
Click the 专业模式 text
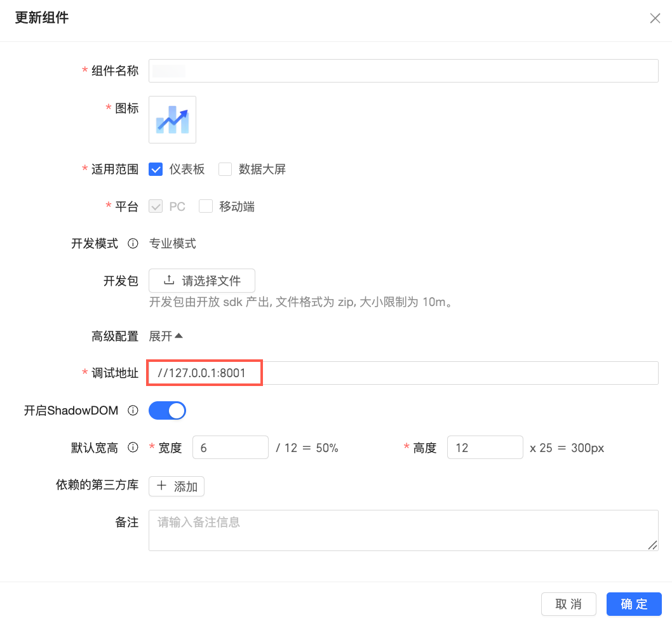point(172,243)
